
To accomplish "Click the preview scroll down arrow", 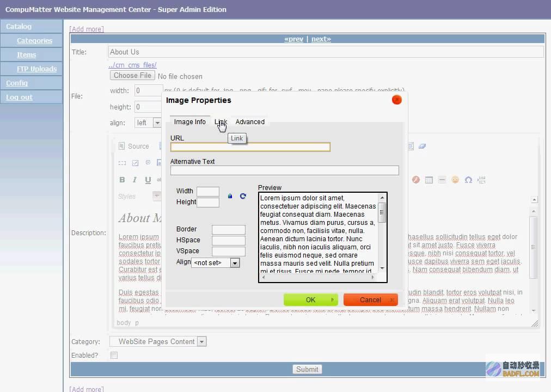I will tap(382, 268).
